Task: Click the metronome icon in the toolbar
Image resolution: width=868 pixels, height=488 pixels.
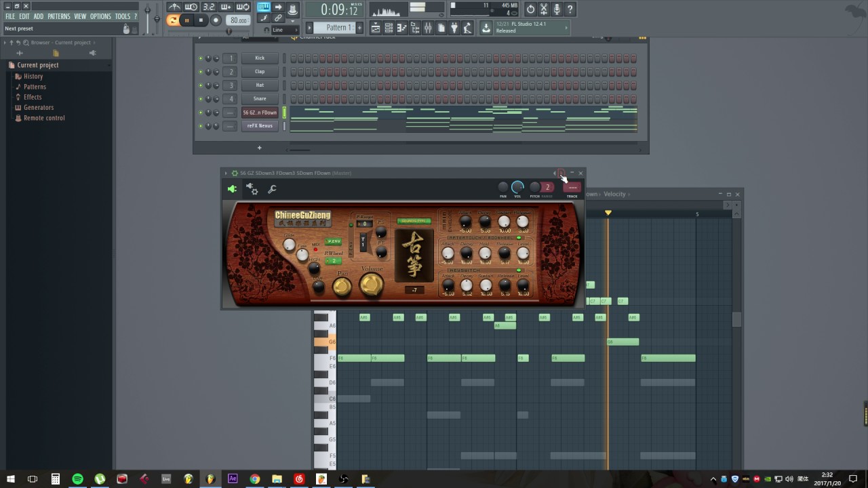Action: [174, 7]
